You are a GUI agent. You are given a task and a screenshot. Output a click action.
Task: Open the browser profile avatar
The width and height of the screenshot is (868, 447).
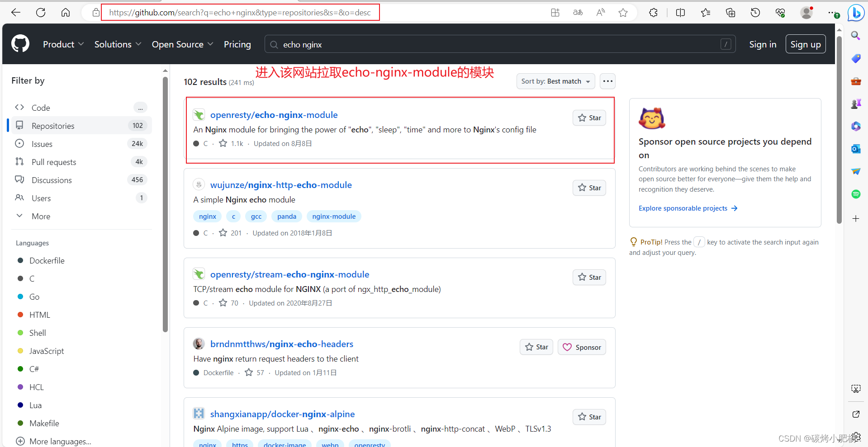806,13
